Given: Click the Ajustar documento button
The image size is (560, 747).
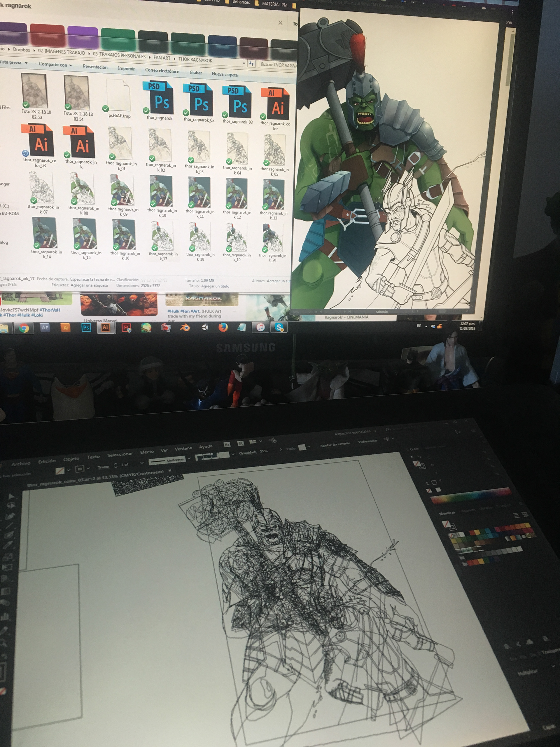Looking at the screenshot, I should click(335, 444).
